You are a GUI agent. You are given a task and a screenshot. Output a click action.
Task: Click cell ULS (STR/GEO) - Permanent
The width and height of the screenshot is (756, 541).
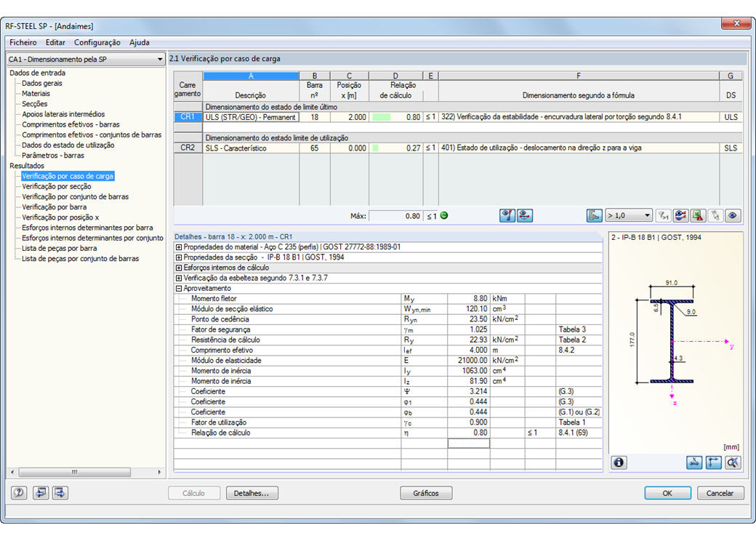[x=252, y=117]
